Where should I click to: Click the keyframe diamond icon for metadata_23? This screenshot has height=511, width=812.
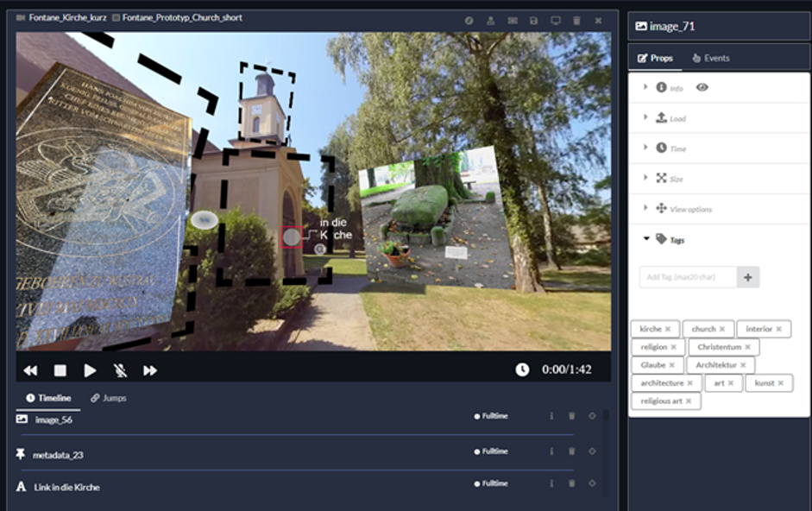point(592,451)
